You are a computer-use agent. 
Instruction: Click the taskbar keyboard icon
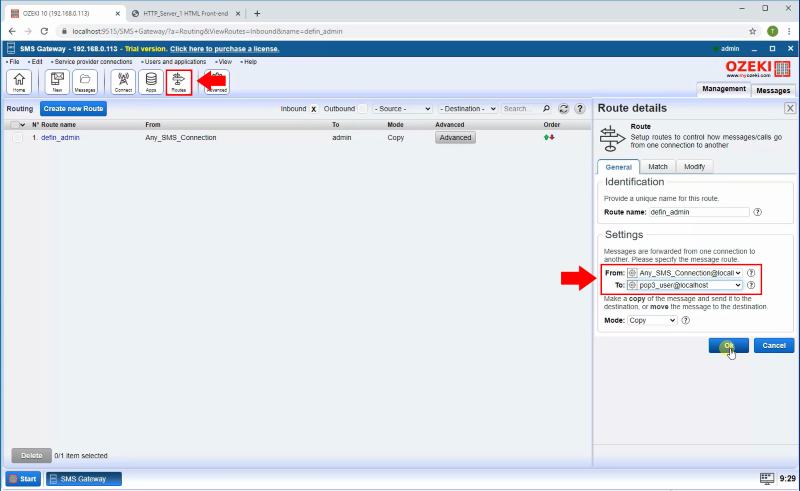[x=767, y=479]
